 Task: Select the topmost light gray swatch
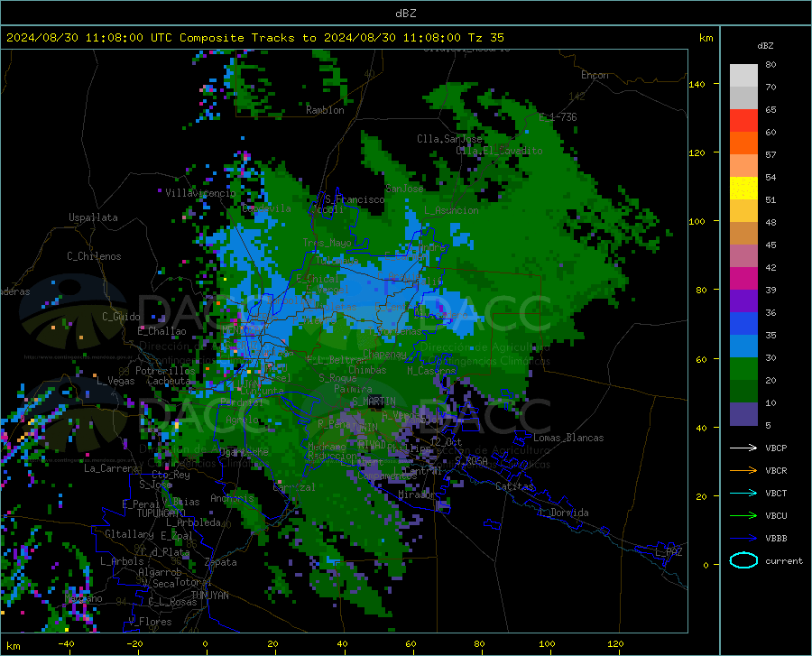click(743, 76)
